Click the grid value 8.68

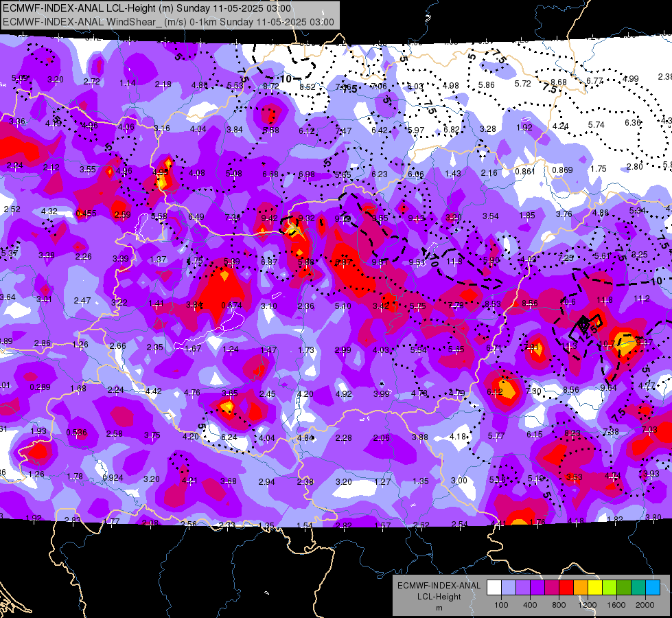coord(559,82)
